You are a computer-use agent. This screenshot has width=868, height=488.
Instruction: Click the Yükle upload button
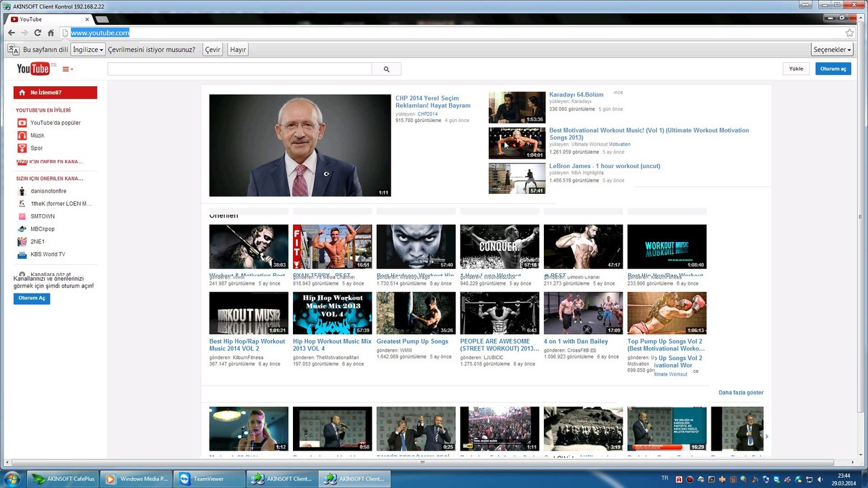coord(796,69)
